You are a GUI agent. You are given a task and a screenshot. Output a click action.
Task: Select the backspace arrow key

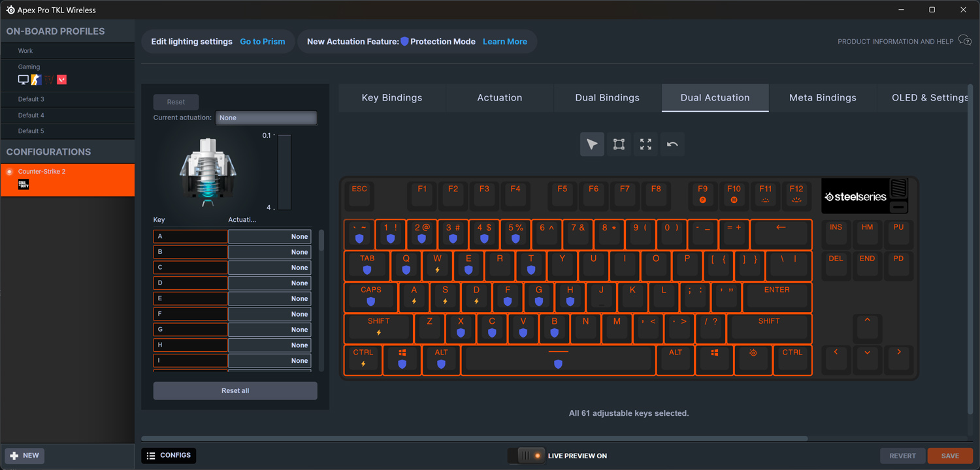coord(781,234)
